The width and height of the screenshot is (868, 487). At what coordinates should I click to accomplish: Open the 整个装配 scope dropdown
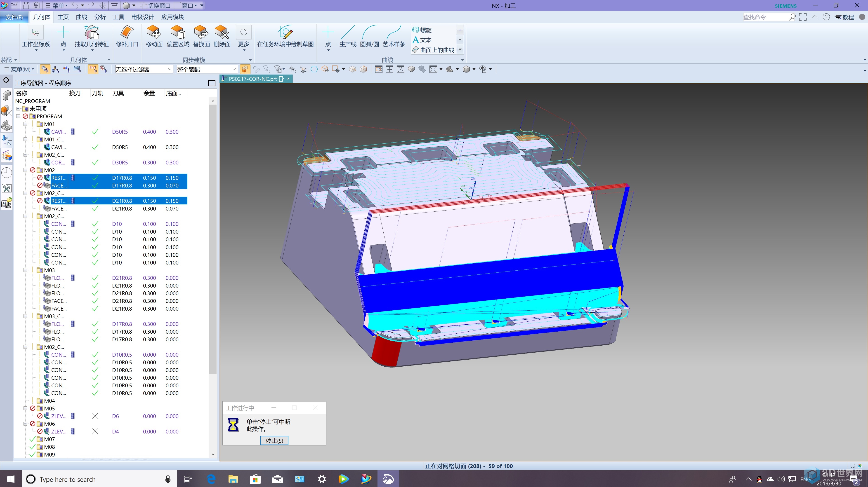[x=207, y=69]
